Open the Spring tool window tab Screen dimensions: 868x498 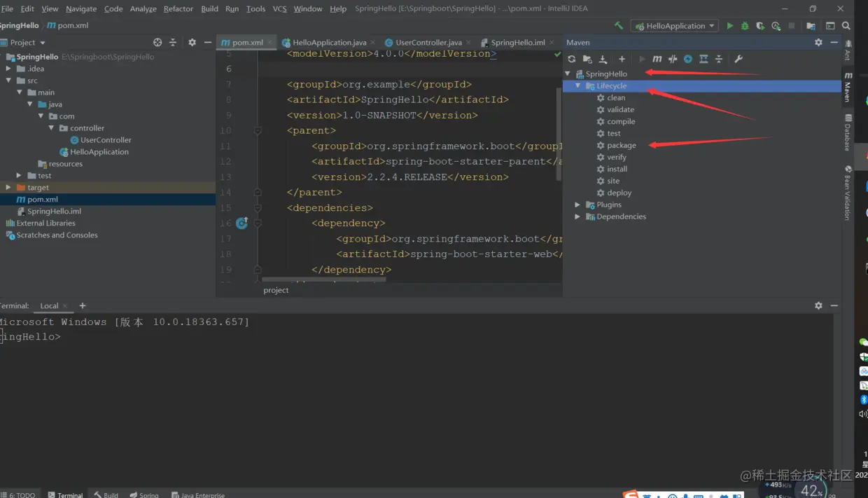144,494
